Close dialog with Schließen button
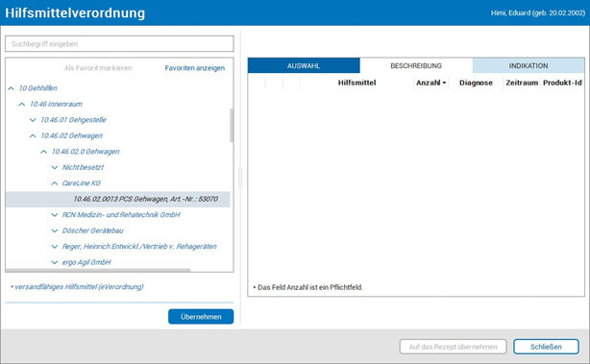This screenshot has width=590, height=364. pos(546,347)
